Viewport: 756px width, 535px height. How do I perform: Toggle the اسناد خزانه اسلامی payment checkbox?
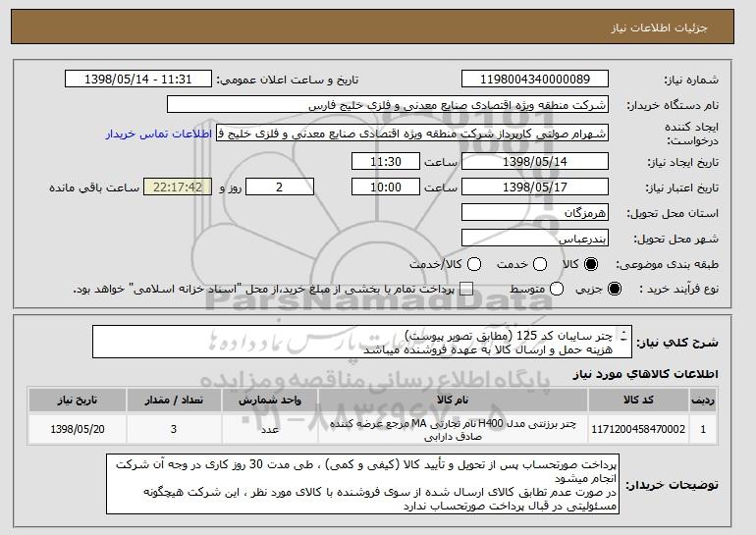tap(465, 289)
